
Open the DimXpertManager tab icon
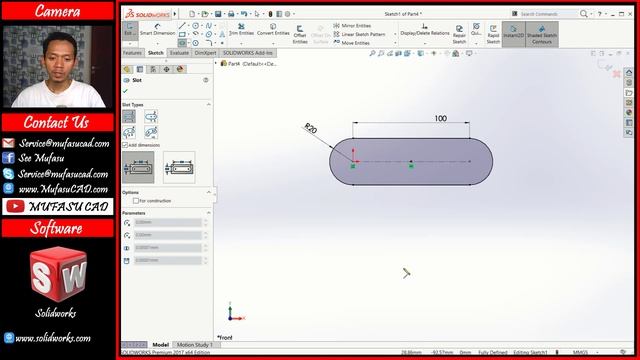point(167,69)
